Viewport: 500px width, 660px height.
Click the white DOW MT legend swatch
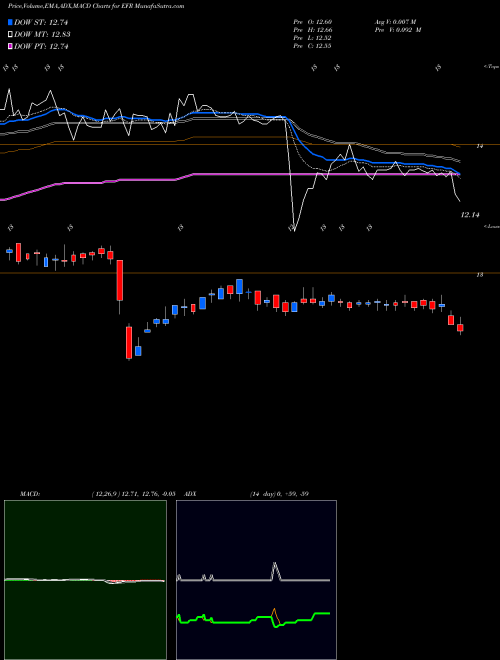10,35
